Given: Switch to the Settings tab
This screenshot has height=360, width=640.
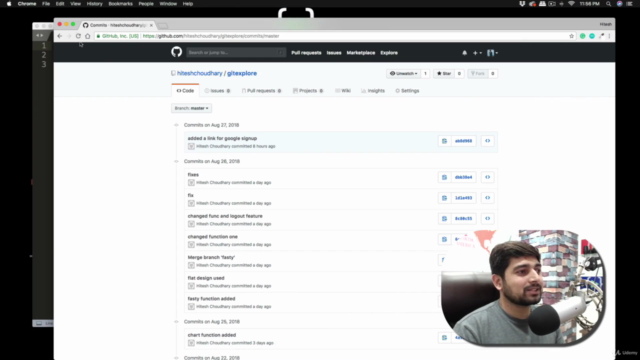Looking at the screenshot, I should [407, 91].
